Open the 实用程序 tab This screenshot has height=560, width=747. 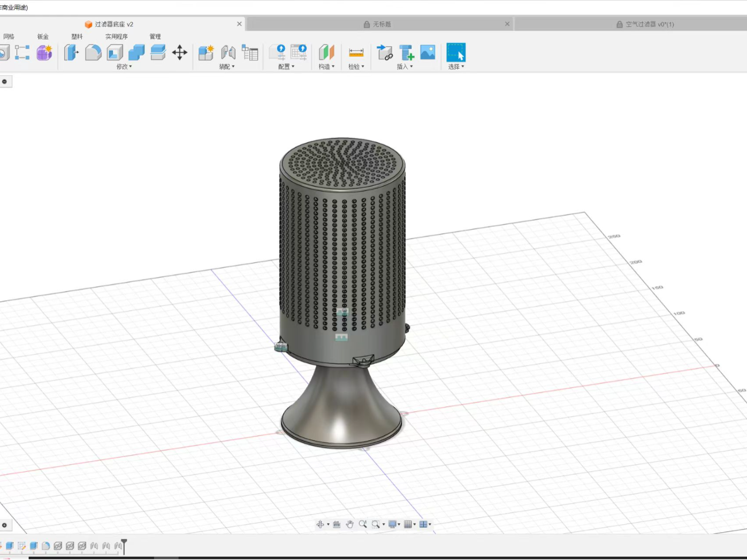click(116, 37)
